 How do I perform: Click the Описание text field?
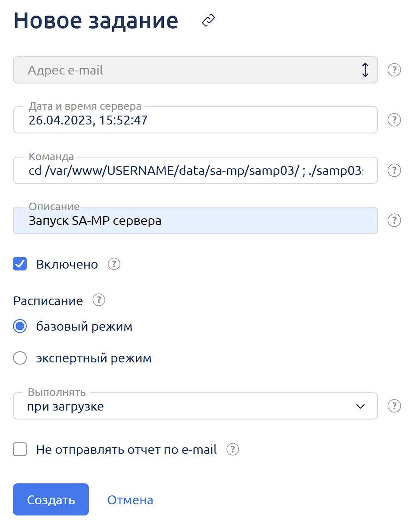point(196,221)
